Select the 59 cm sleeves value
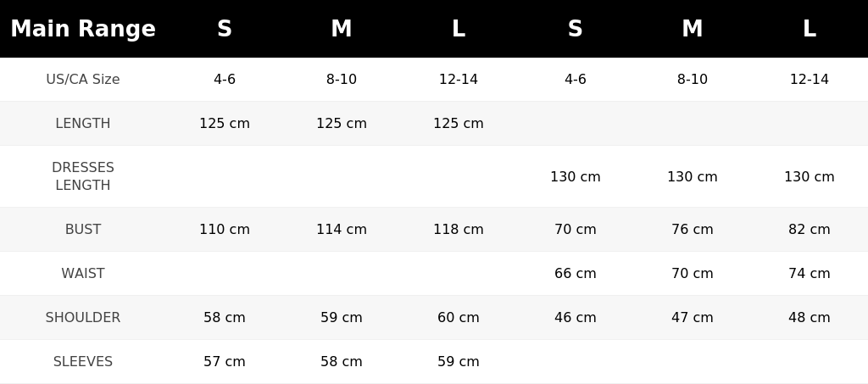This screenshot has width=868, height=384. click(459, 361)
